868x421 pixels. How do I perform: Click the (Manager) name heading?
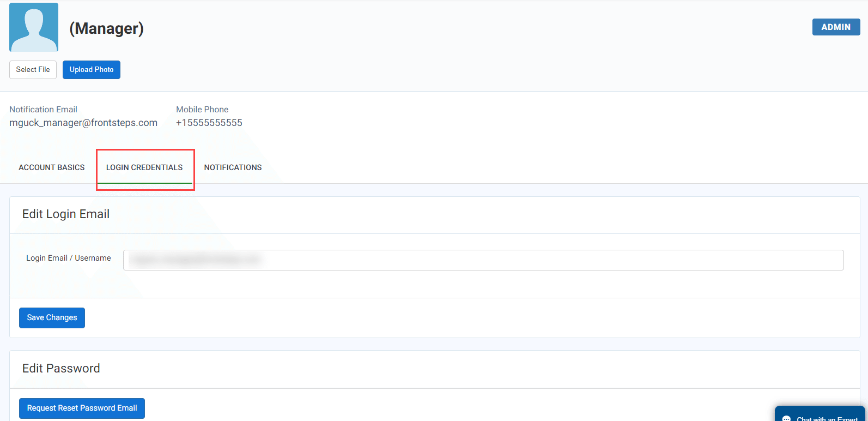pos(106,28)
